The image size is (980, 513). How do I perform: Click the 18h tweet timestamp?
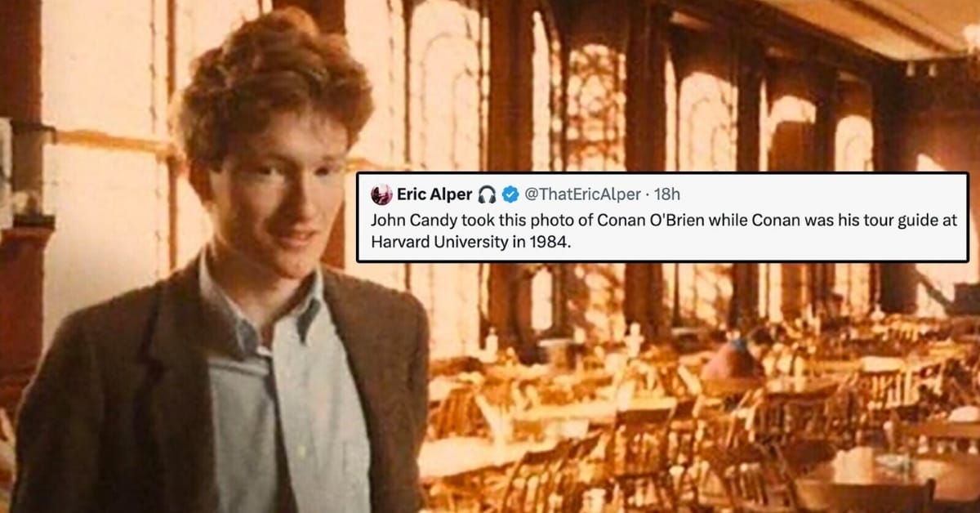click(x=667, y=194)
